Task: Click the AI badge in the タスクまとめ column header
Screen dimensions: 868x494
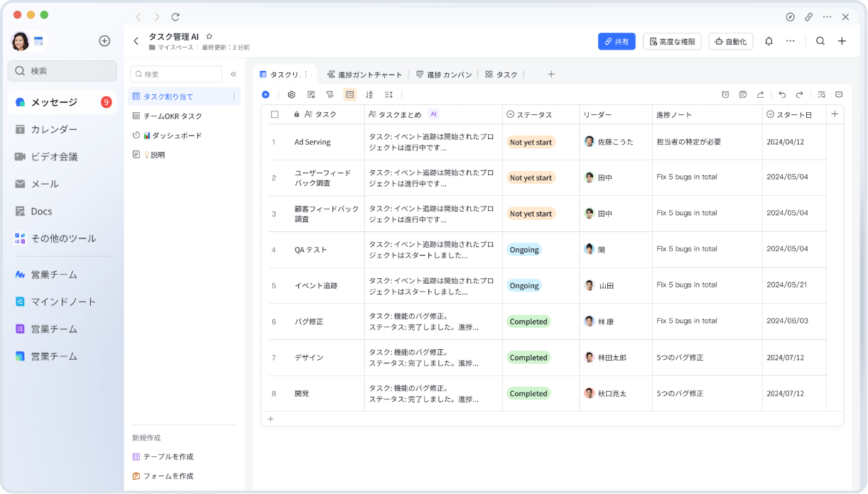Action: [433, 114]
